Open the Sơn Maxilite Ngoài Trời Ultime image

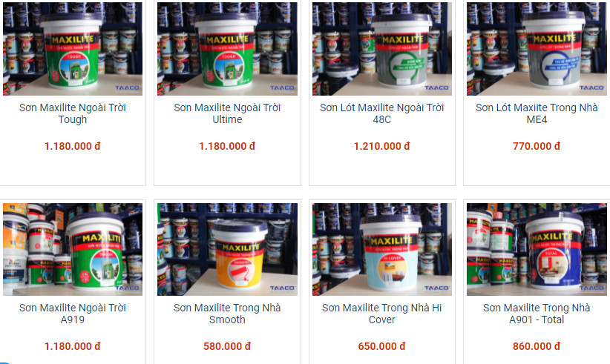coord(227,49)
